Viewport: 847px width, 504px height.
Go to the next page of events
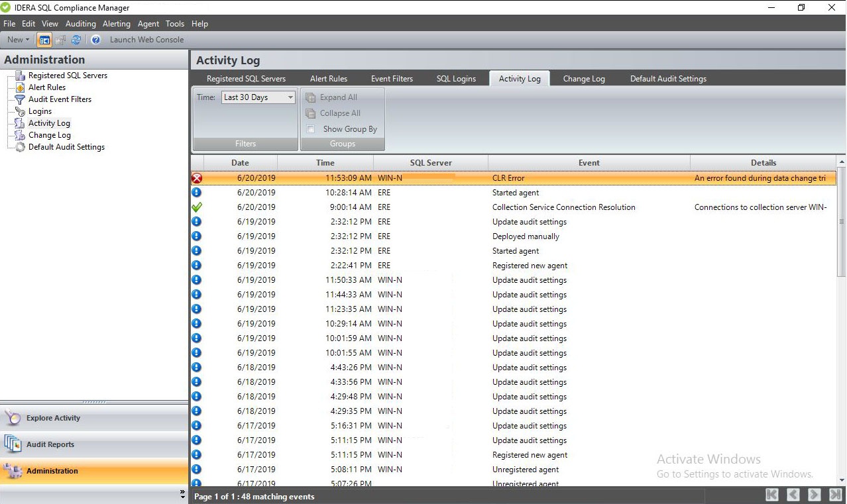(815, 495)
